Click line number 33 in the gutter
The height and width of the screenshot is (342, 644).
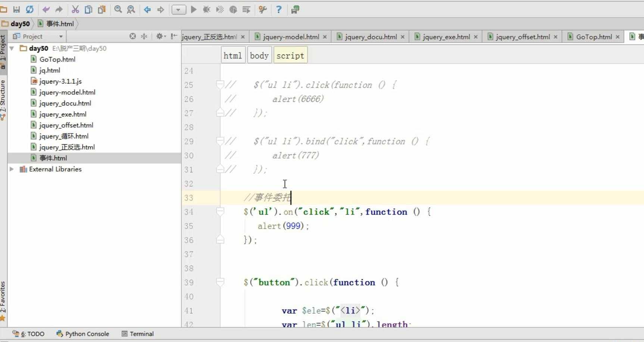click(189, 198)
